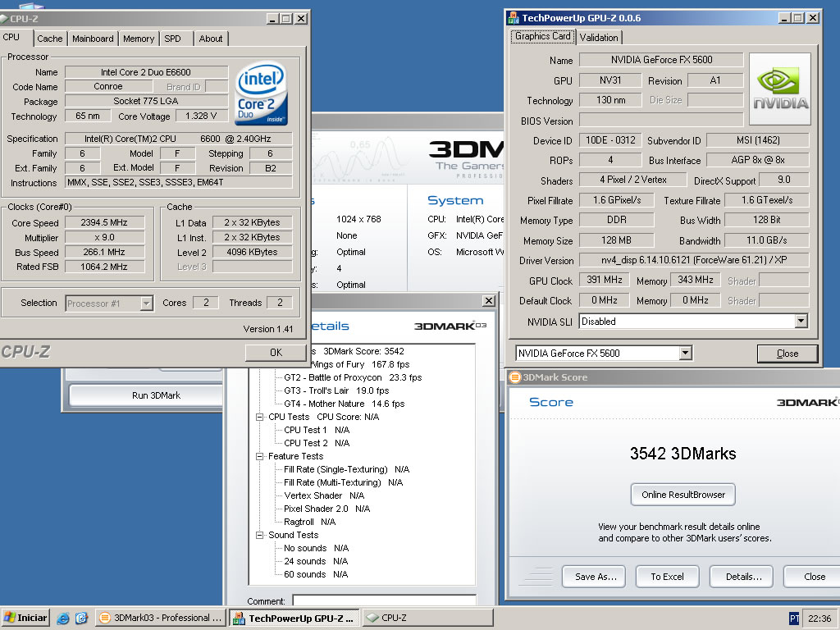Click the 3542 3DMarks score text
The image size is (840, 630).
(682, 454)
